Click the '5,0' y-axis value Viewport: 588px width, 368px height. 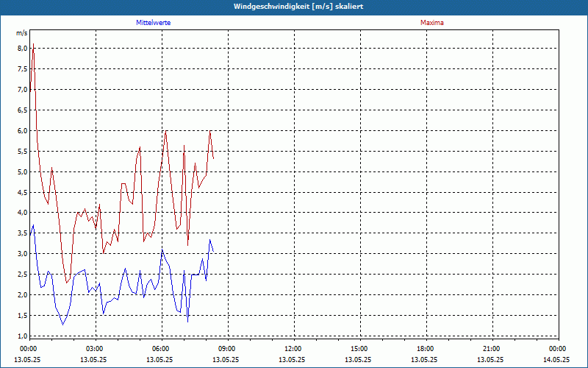[x=22, y=172]
